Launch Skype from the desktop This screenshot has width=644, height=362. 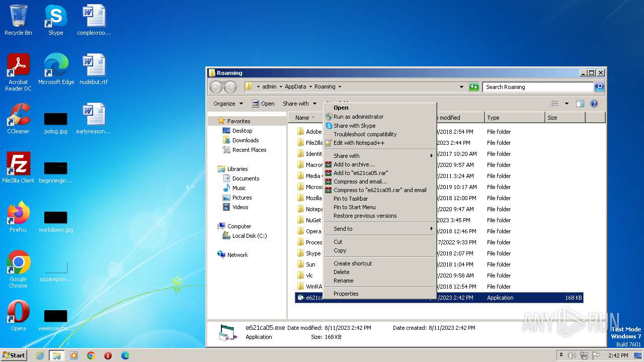coord(55,20)
